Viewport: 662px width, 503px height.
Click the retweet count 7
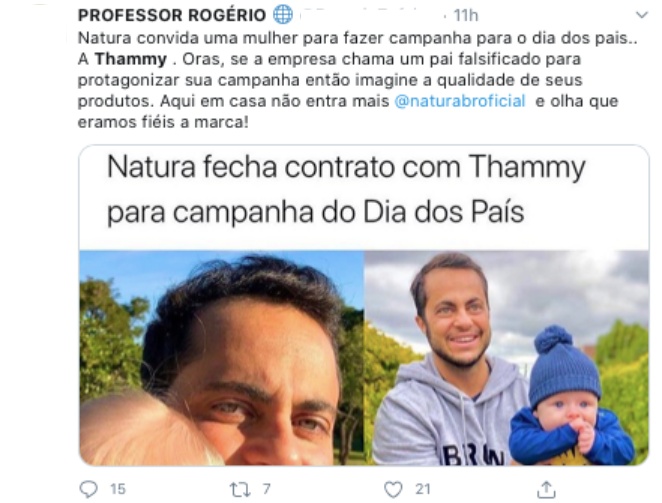[266, 489]
